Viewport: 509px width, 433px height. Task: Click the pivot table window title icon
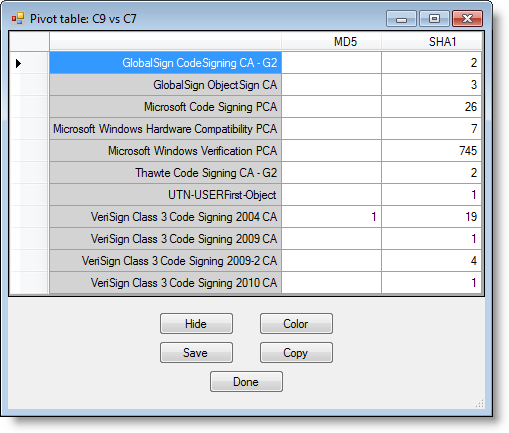point(18,18)
